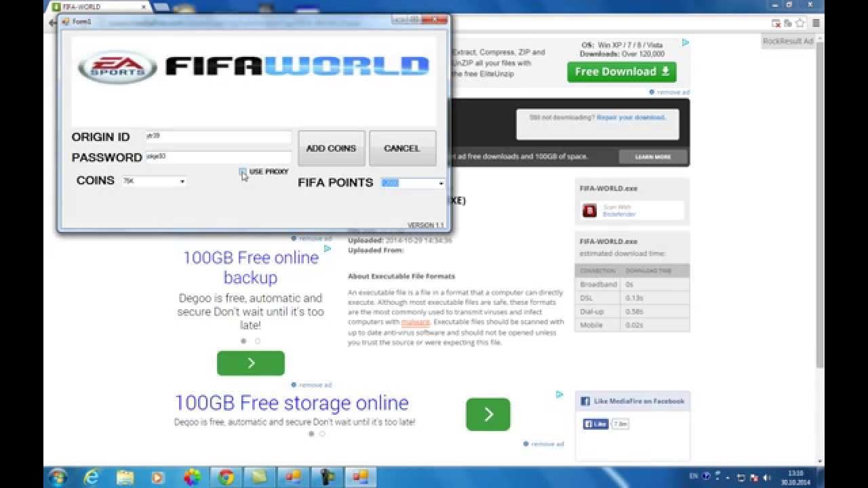Focus the PASSWORD input field
This screenshot has width=868, height=488.
pos(218,157)
